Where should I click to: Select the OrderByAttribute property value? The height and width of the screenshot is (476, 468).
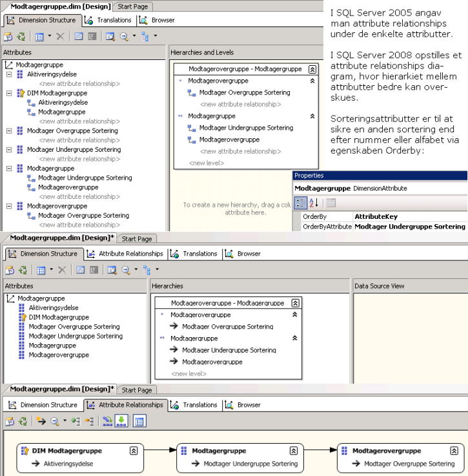click(x=410, y=227)
